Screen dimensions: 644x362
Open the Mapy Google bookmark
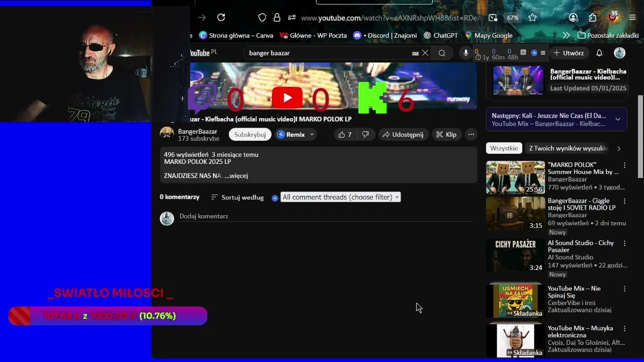(489, 35)
